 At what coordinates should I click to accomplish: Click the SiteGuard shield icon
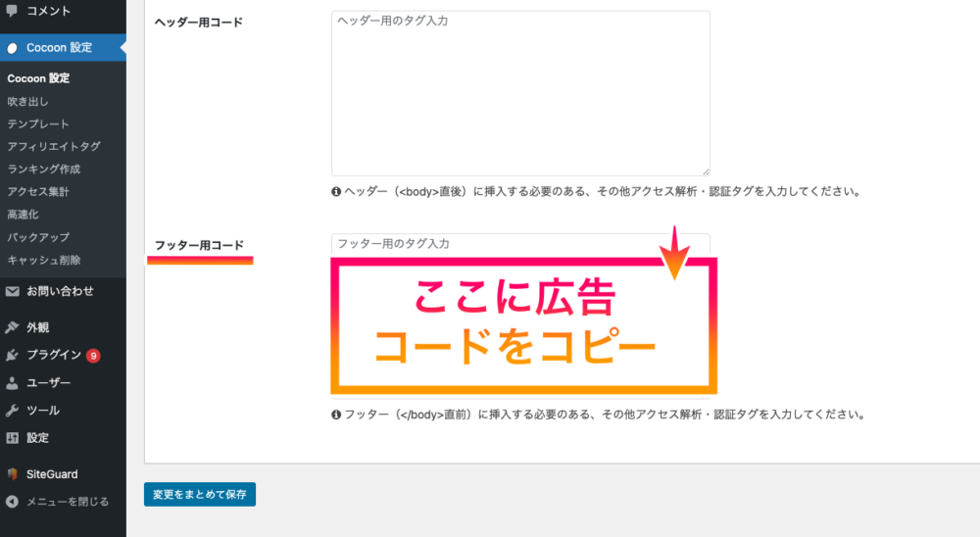pos(12,474)
